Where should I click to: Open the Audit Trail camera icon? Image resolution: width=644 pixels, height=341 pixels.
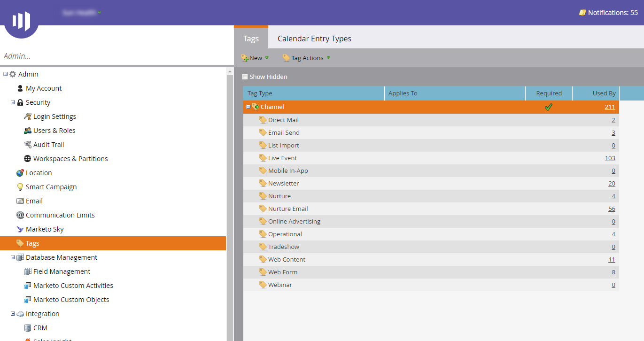[27, 145]
